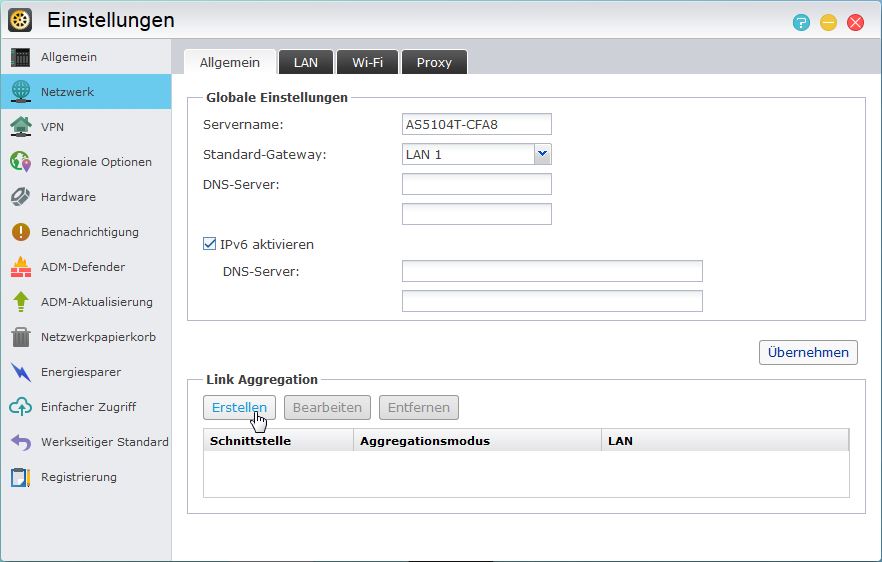This screenshot has width=882, height=562.
Task: Toggle the IPv6 aktivieren checkbox
Action: coord(209,244)
